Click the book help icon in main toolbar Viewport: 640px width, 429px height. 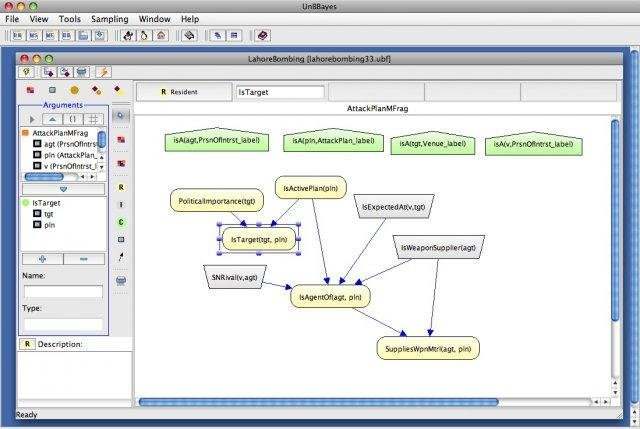tap(263, 36)
